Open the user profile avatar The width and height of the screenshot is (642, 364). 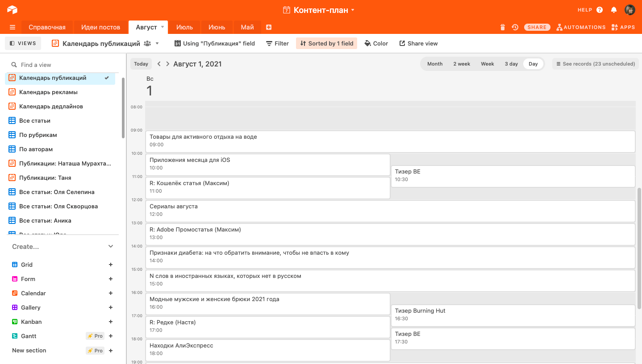coord(629,10)
